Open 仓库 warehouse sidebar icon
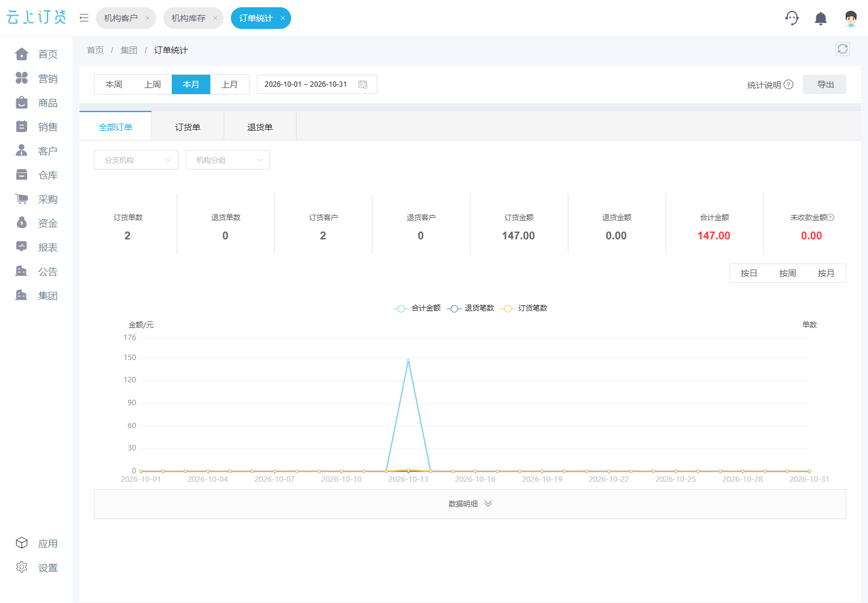 click(x=22, y=175)
